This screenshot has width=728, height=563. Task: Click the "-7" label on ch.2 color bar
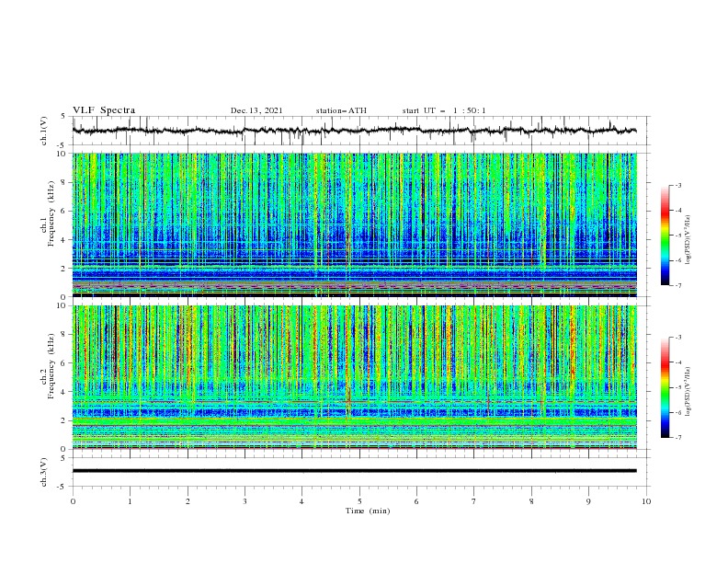coord(678,437)
